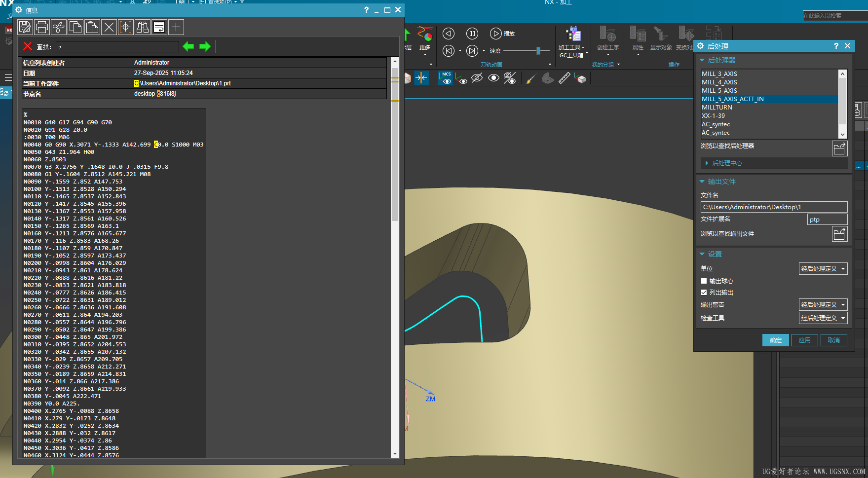Screen dimensions: 868x478
Task: Open the 输出警告 dropdown
Action: (823, 305)
